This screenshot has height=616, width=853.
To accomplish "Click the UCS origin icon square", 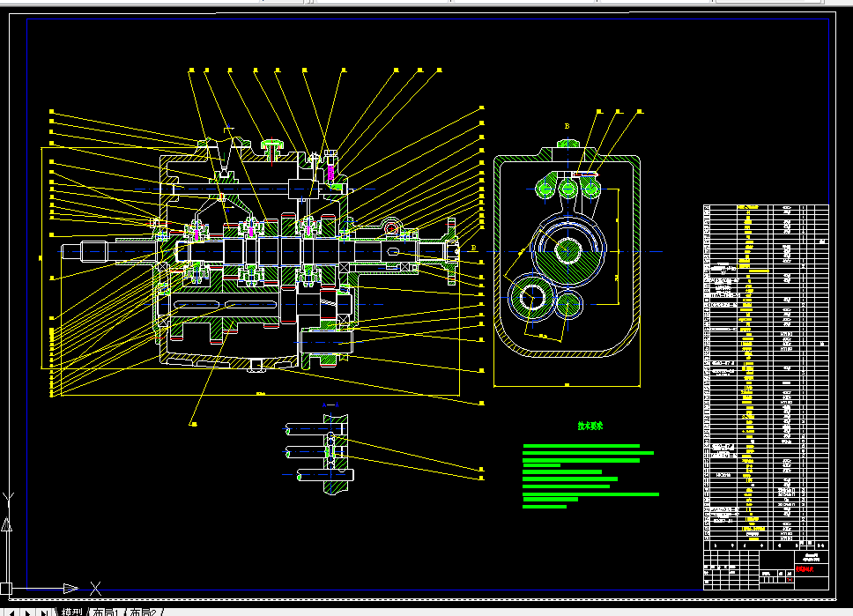I will (5, 589).
